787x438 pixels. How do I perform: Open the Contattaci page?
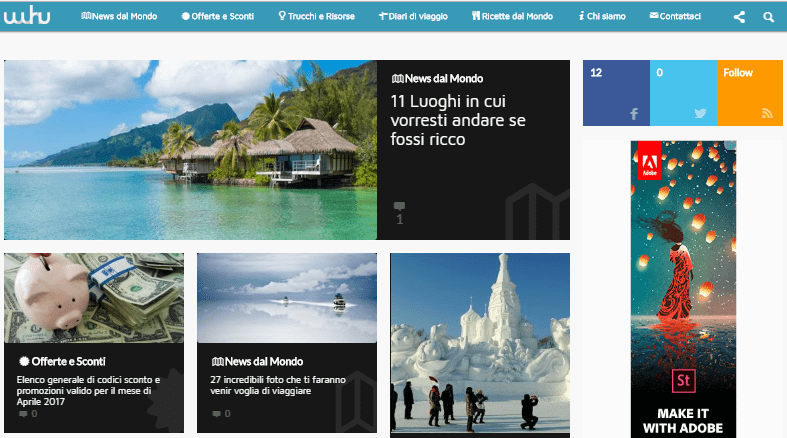tap(675, 16)
